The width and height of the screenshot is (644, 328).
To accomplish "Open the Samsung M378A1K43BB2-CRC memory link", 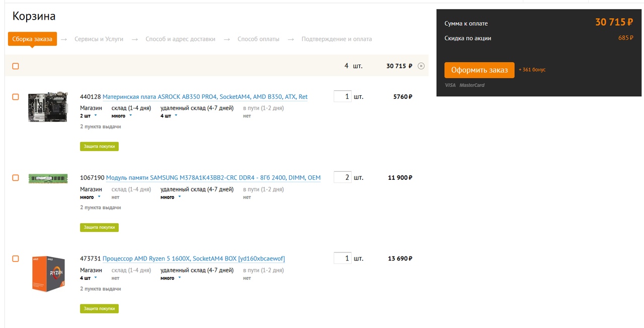I will click(x=213, y=177).
